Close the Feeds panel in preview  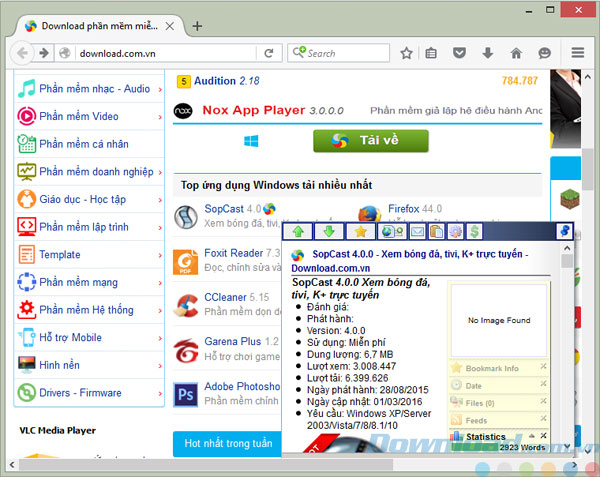(543, 418)
